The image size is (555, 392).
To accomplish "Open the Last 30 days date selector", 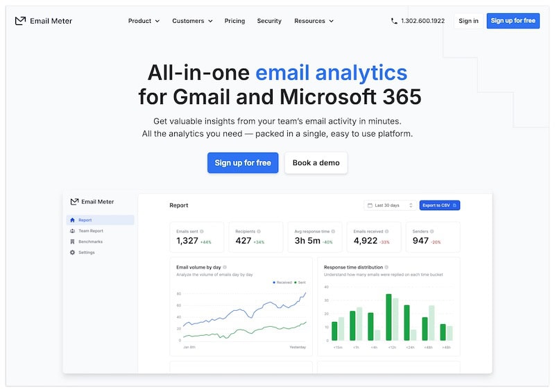I will click(x=389, y=205).
